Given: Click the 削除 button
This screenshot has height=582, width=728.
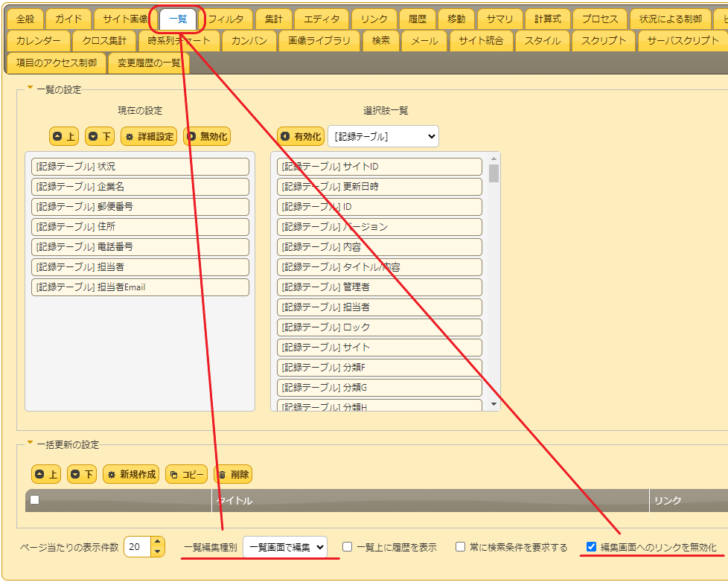Looking at the screenshot, I should pyautogui.click(x=233, y=474).
